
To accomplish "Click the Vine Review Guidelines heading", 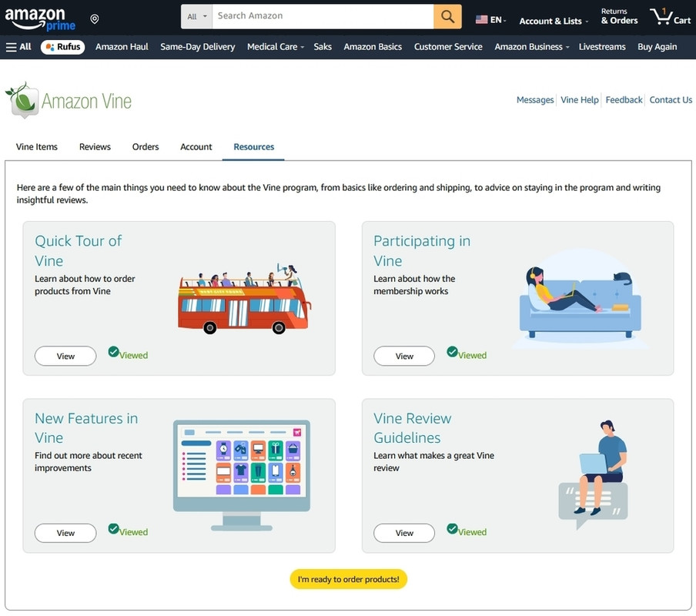I will 413,428.
